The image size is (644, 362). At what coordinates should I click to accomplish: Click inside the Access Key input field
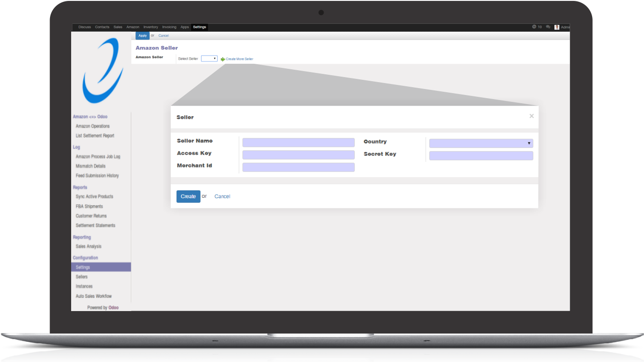[x=298, y=155]
